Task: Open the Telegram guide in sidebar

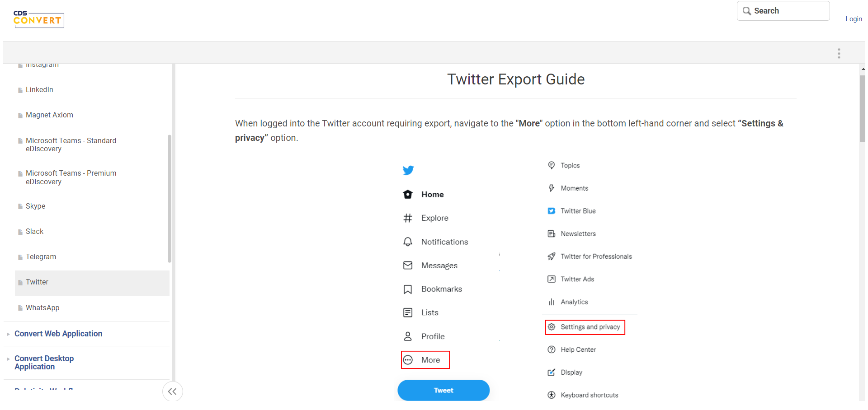Action: (x=41, y=257)
